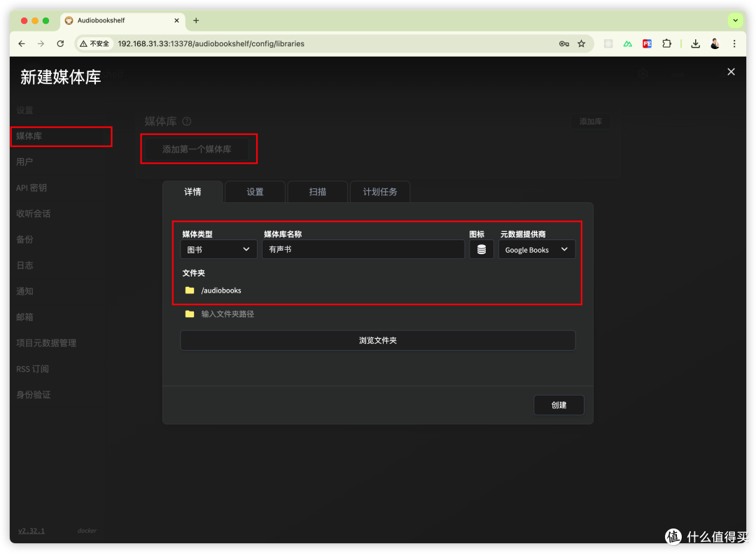Screen dimensions: 756x553
Task: Open the browser three-dot menu
Action: (x=734, y=43)
